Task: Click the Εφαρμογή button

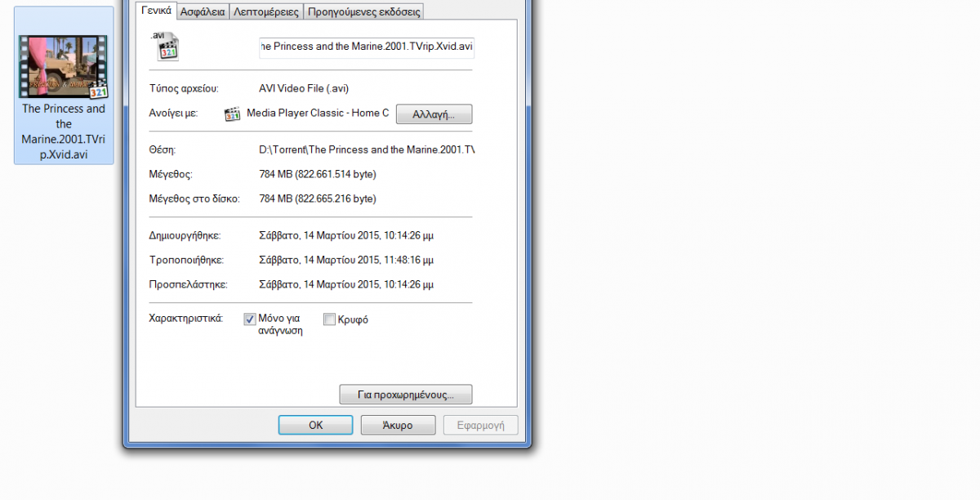Action: coord(480,425)
